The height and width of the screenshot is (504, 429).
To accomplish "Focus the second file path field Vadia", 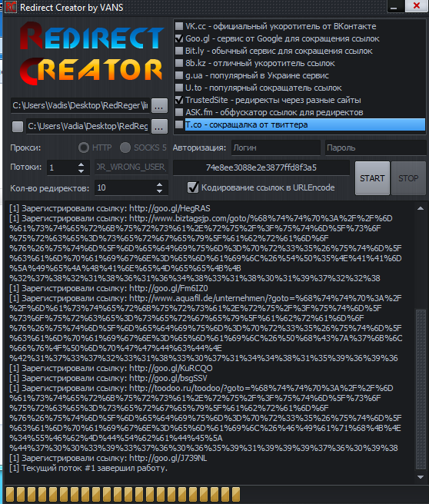I will 88,126.
